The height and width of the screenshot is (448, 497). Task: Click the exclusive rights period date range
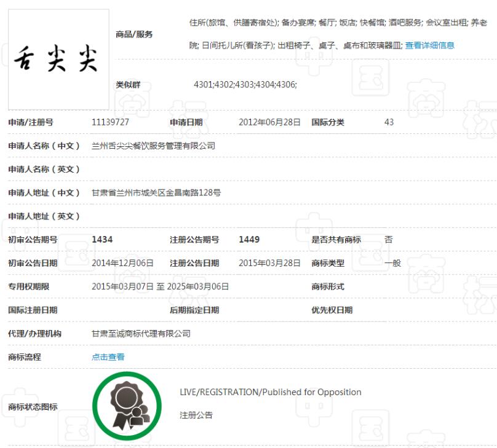pyautogui.click(x=160, y=286)
